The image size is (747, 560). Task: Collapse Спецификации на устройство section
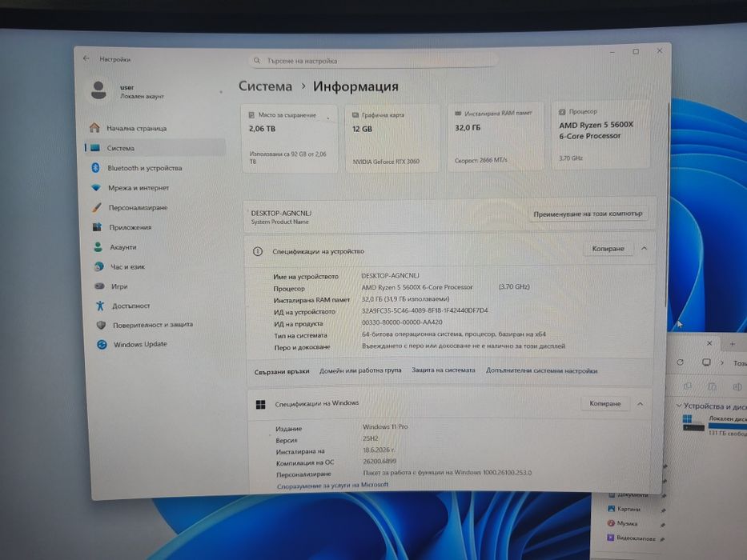tap(644, 248)
